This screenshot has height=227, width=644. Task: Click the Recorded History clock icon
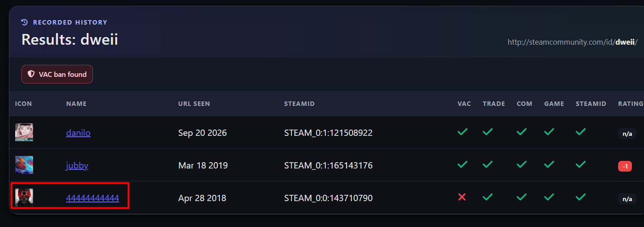click(x=25, y=22)
